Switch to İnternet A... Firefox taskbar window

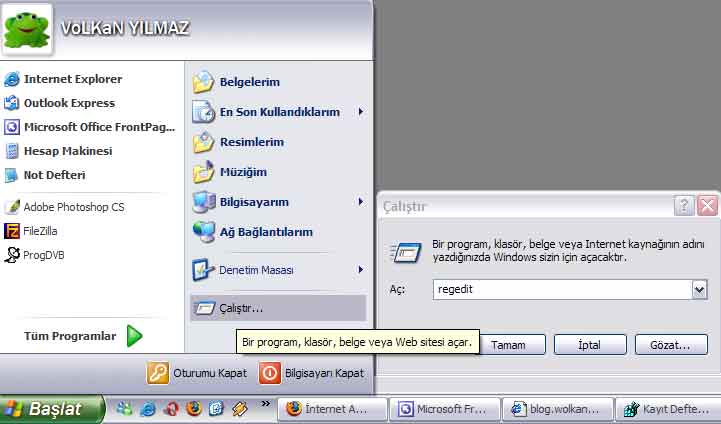(x=332, y=409)
